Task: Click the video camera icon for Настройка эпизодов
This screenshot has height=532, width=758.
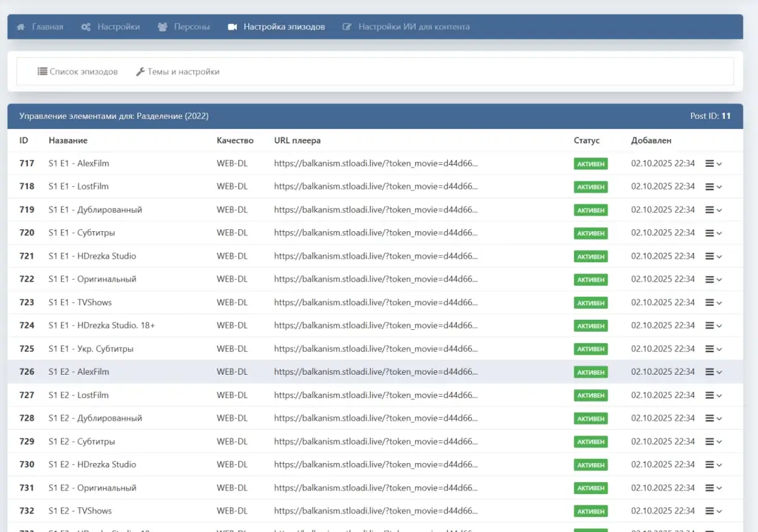Action: point(232,27)
